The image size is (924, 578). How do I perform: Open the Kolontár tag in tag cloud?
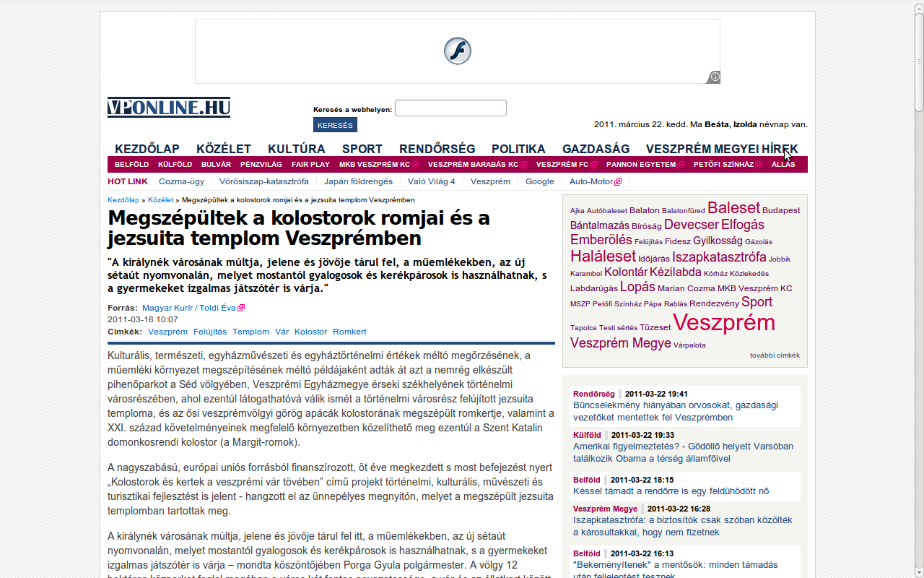[626, 272]
